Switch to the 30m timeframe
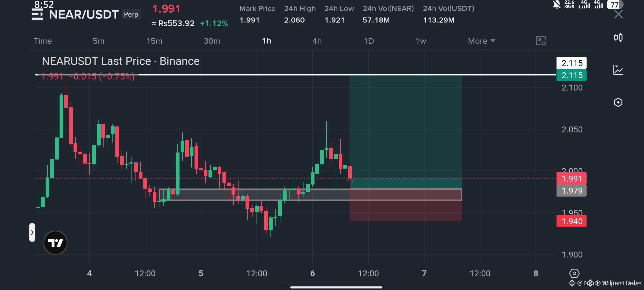Viewport: 644px width, 290px height. click(212, 41)
